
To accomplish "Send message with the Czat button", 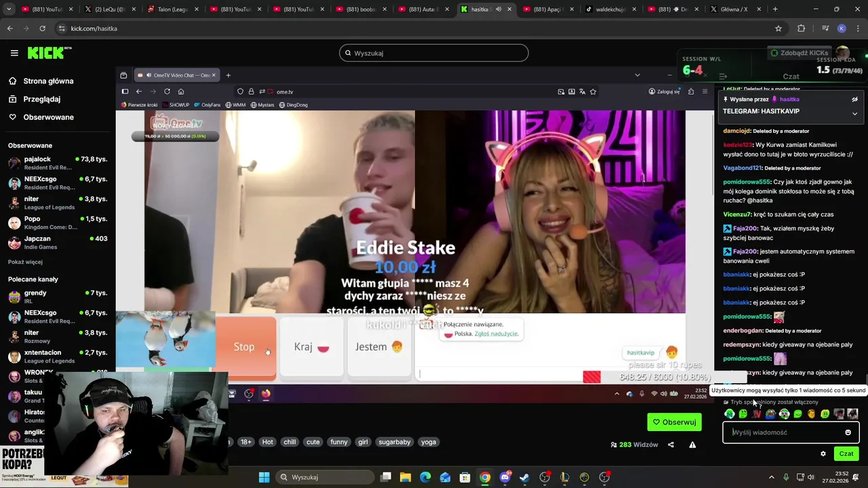I will (x=846, y=454).
